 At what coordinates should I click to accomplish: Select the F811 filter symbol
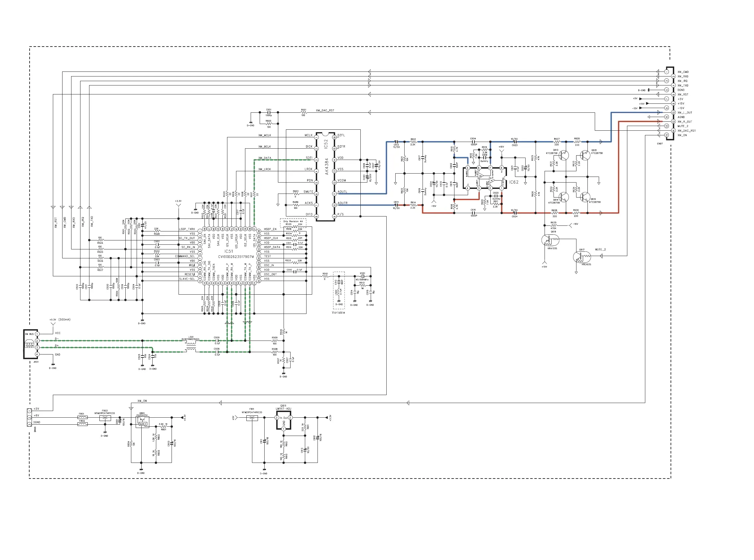[252, 418]
